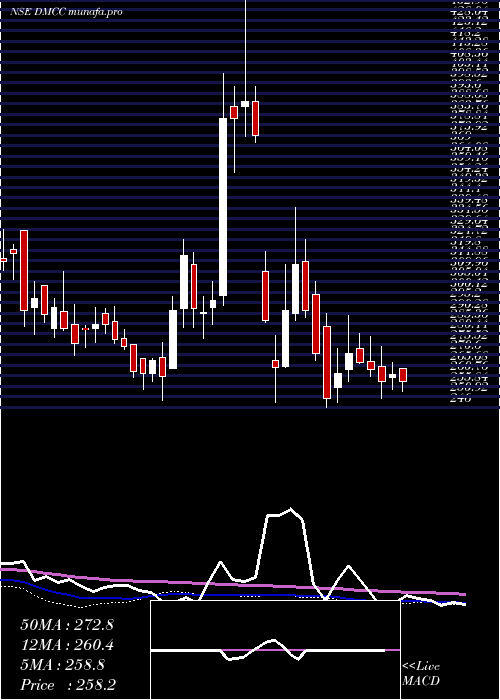Click the "5MA : 258.8" value

tap(63, 665)
